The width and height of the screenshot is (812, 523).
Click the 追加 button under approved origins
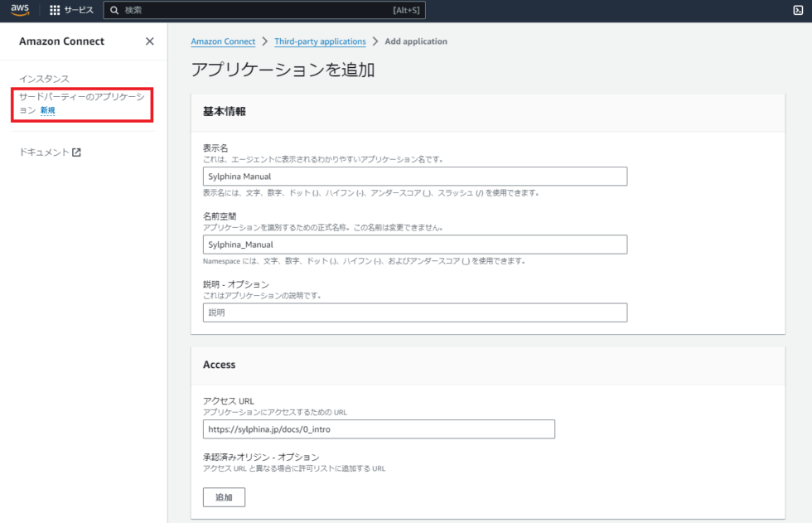pos(224,496)
